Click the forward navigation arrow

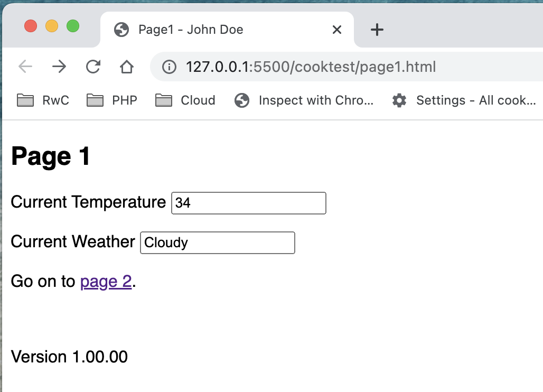coord(59,67)
